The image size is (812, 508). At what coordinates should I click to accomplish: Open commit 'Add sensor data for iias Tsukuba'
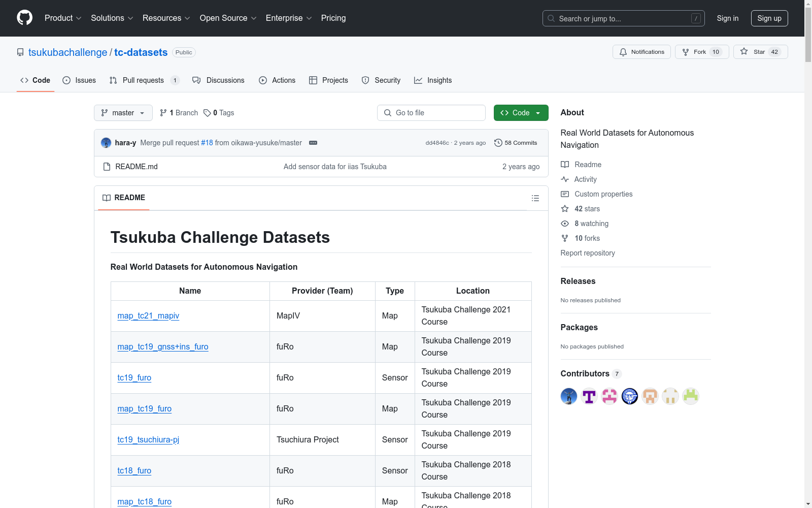pyautogui.click(x=335, y=167)
